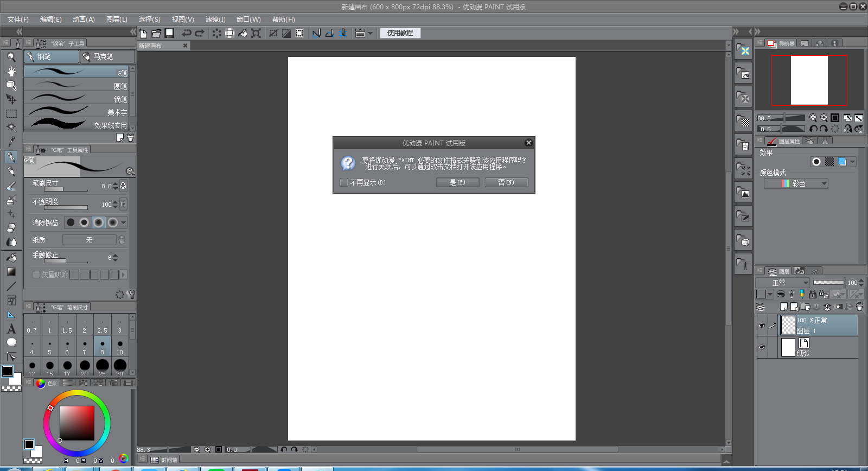
Task: Click the 不透明度 slider
Action: click(66, 208)
